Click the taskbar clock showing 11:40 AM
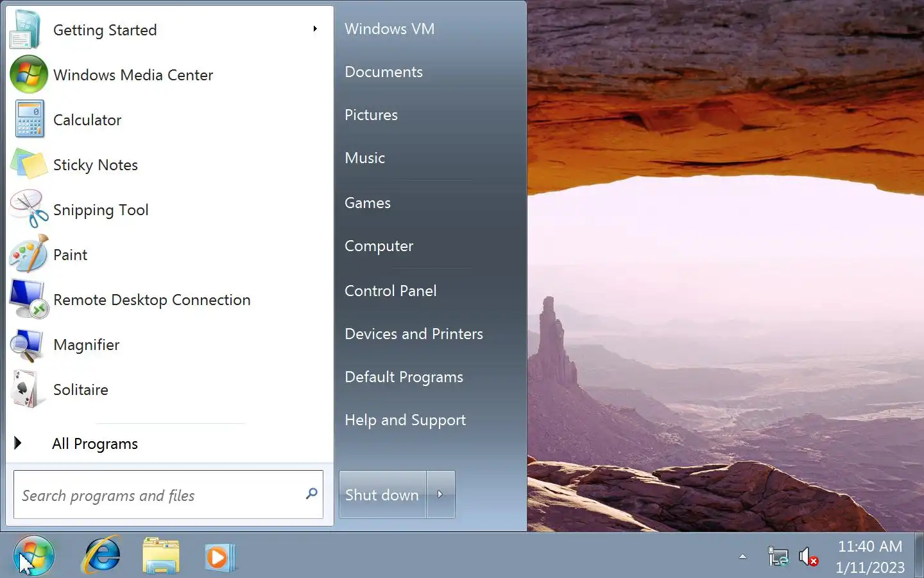 [870, 547]
